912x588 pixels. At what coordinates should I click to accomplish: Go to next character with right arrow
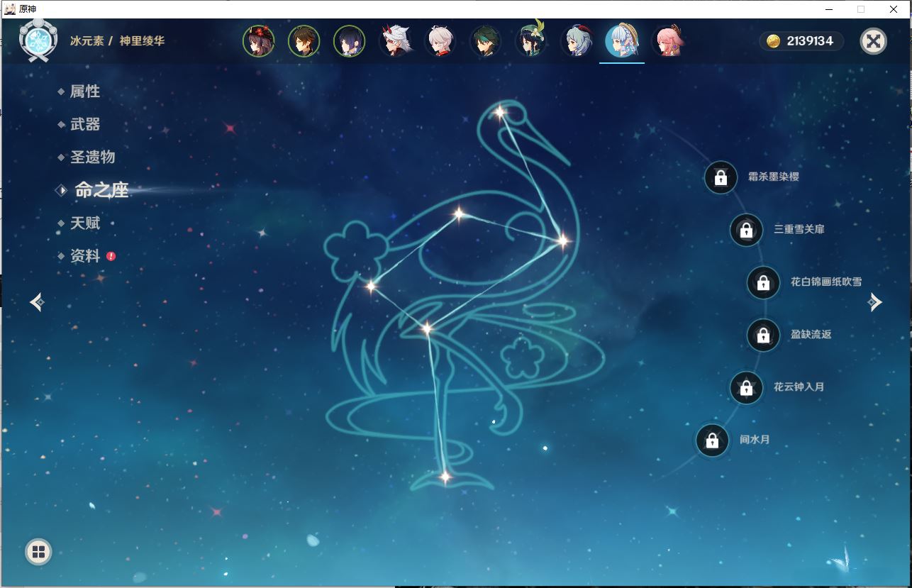(875, 302)
